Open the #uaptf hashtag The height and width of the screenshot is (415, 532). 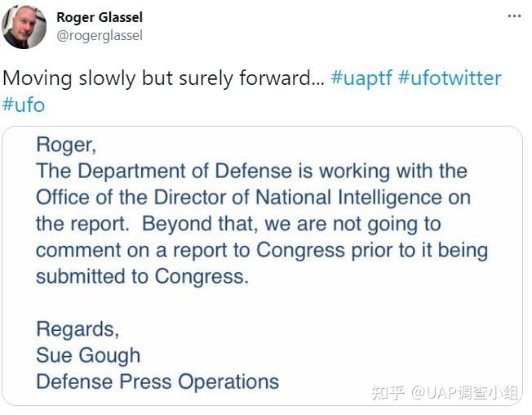tap(361, 78)
